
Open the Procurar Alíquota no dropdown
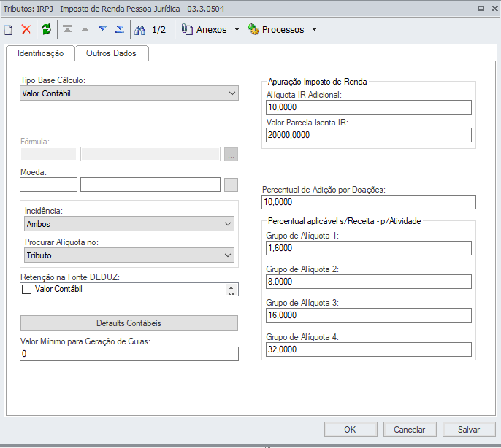click(129, 255)
